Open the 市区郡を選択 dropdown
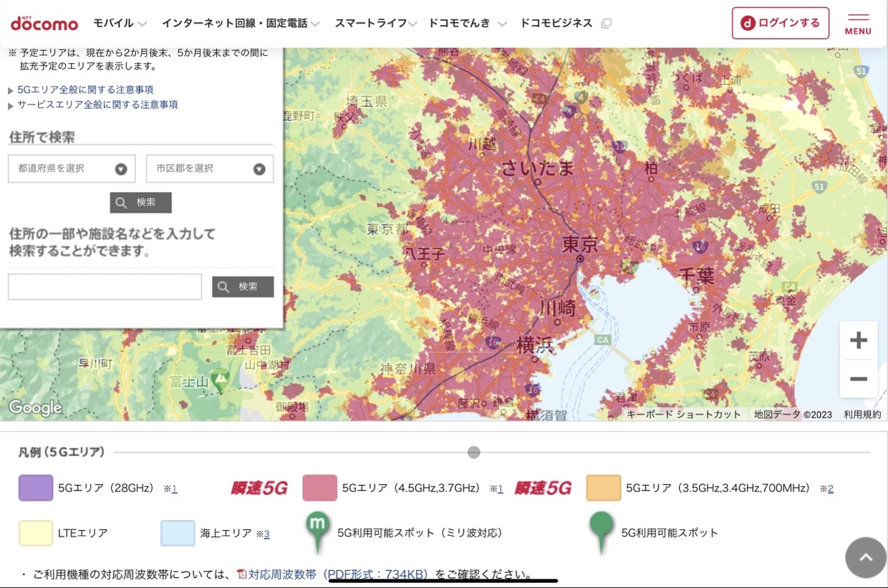The height and width of the screenshot is (588, 888). click(210, 168)
